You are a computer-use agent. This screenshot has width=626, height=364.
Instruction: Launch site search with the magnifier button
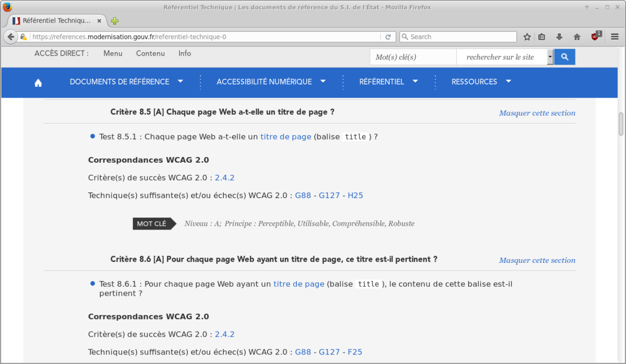click(x=564, y=56)
